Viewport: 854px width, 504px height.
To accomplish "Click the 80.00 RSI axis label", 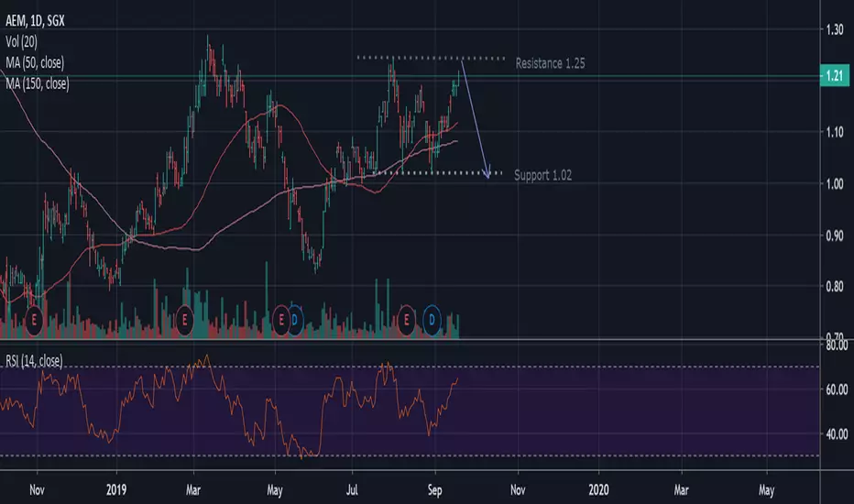I will (x=836, y=345).
